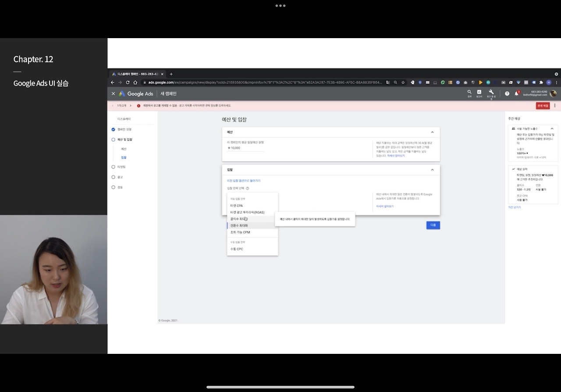Image resolution: width=561 pixels, height=392 pixels.
Task: Open the Chrome three-dot menu
Action: pos(557,82)
